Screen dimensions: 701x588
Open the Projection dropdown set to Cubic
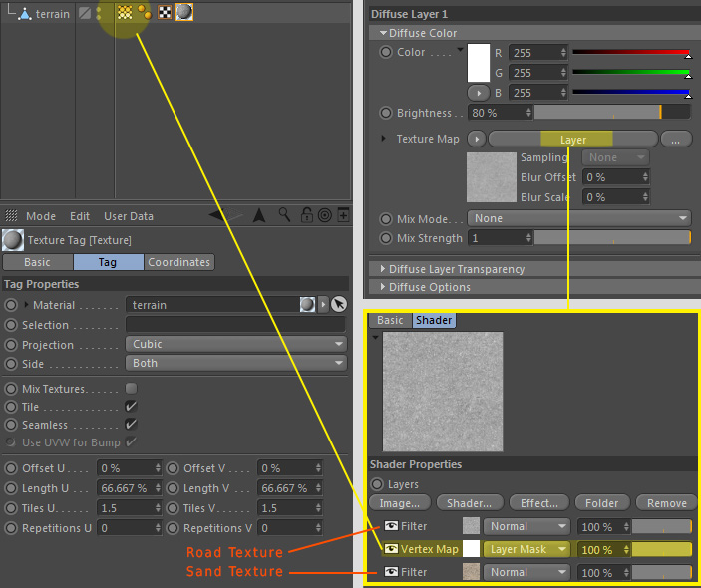click(x=235, y=345)
